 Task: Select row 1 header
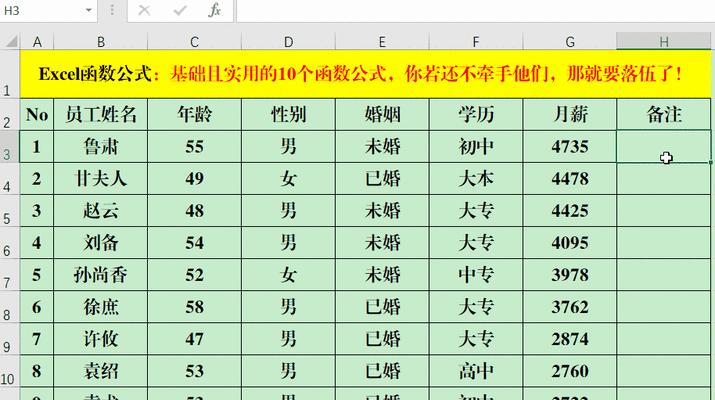click(10, 74)
